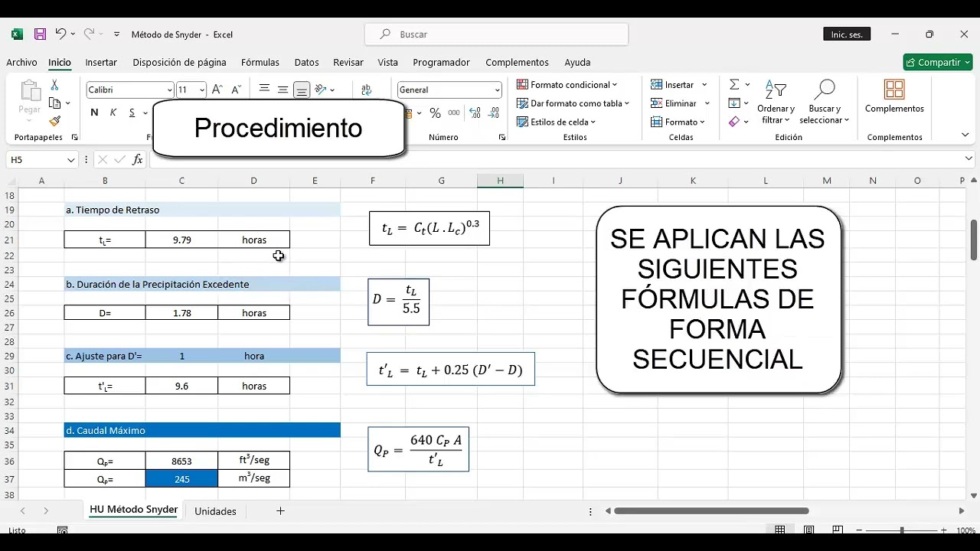Screen dimensions: 980x551
Task: Toggle wrap text (ab icon)
Action: click(x=366, y=90)
